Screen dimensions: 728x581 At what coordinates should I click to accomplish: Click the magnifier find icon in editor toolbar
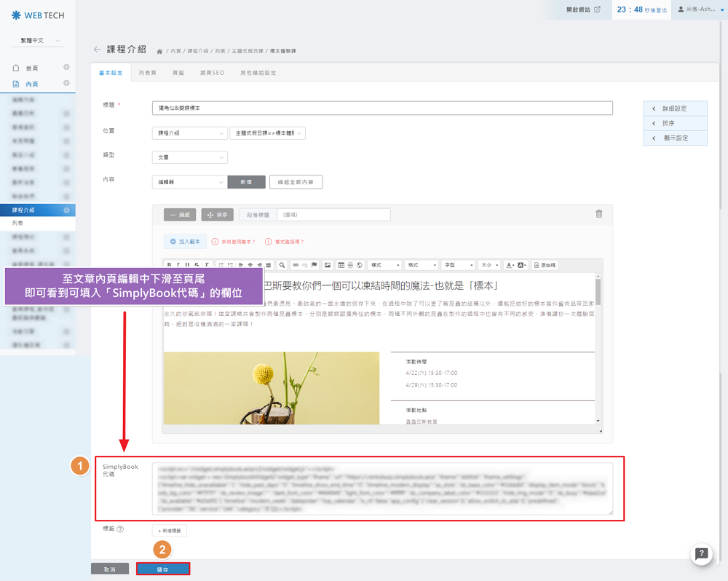(x=282, y=265)
